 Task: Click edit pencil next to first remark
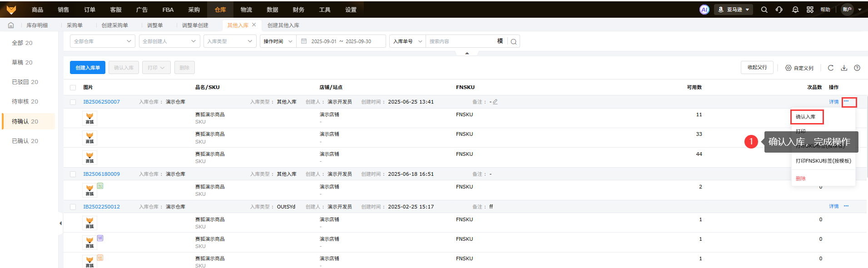pos(495,102)
